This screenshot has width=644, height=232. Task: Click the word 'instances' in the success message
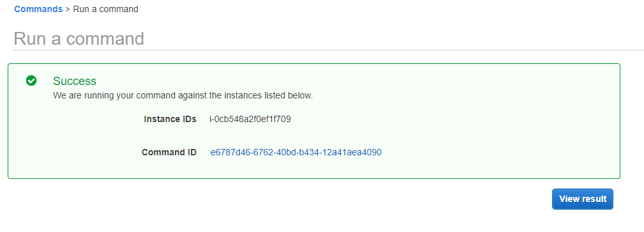(244, 96)
